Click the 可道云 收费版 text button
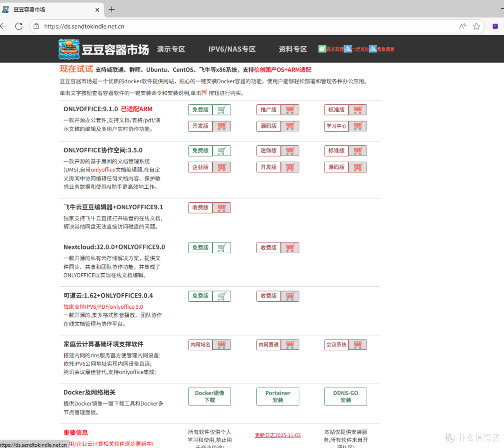This screenshot has height=448, width=504. [x=269, y=296]
